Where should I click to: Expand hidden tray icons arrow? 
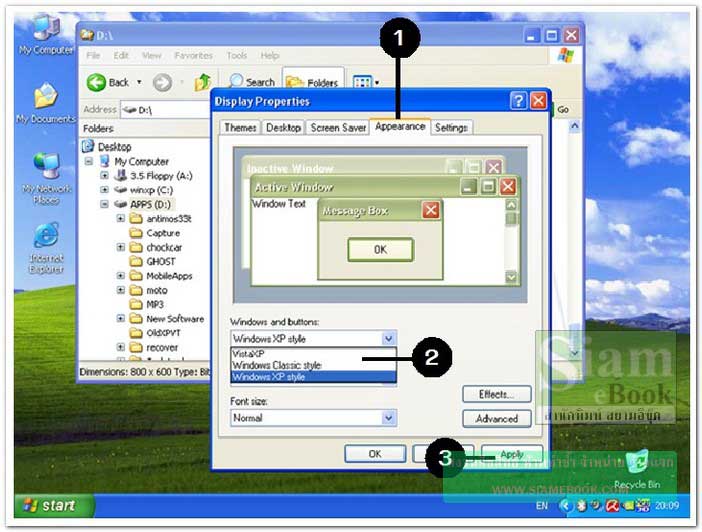pos(565,506)
